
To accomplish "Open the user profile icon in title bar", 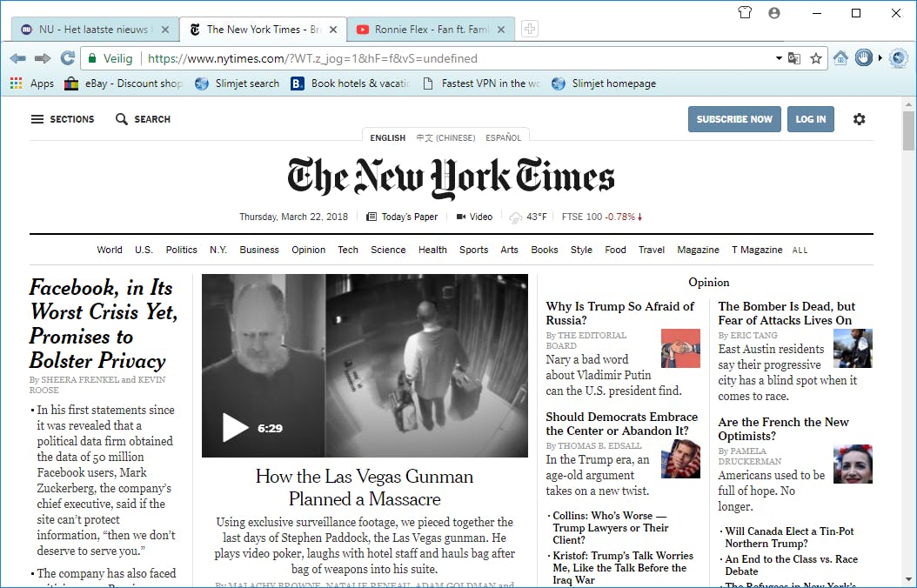I will tap(774, 13).
